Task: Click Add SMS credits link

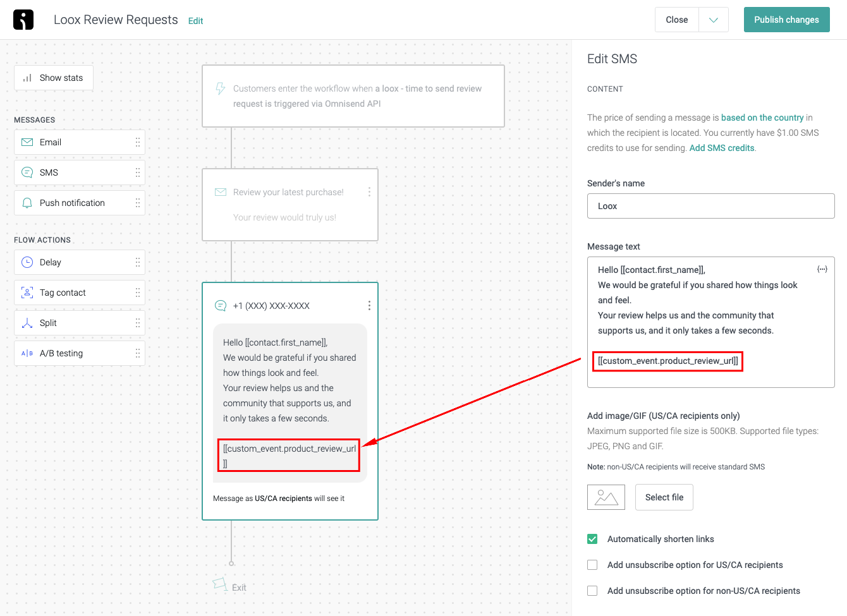Action: [722, 148]
